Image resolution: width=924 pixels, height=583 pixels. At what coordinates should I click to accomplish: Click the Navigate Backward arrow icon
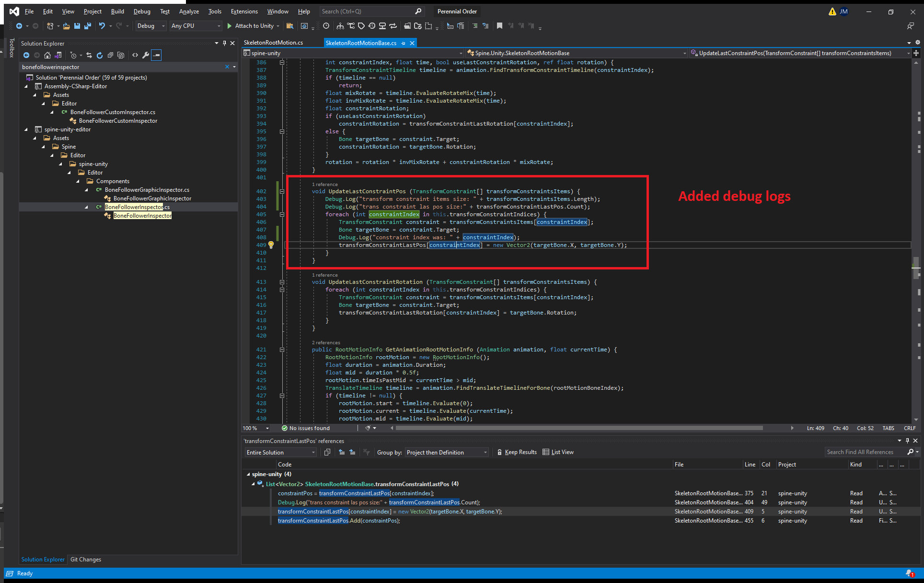[x=19, y=26]
